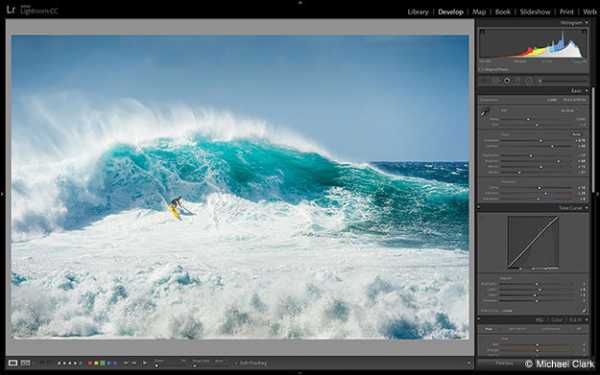The image size is (600, 375).
Task: Open the toolbar options dropdown arrow
Action: pos(469,363)
